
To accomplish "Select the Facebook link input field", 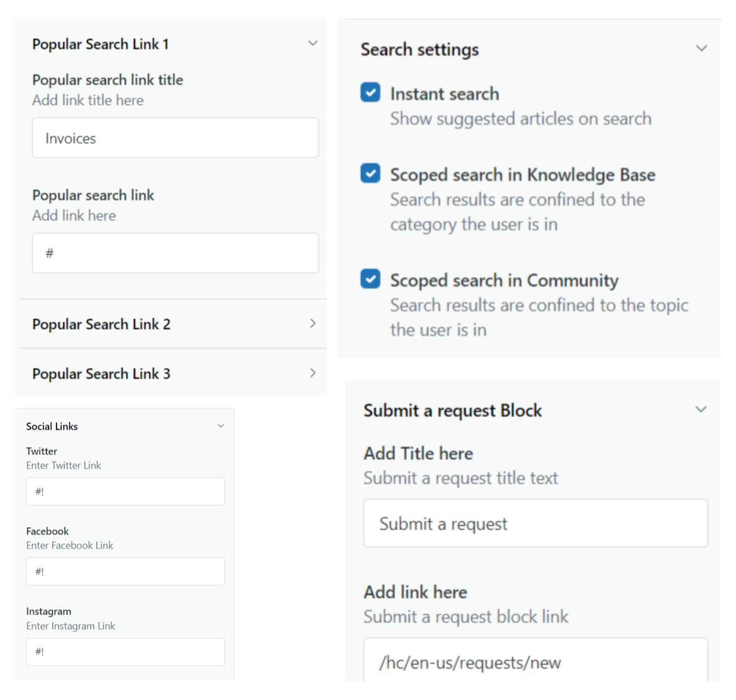I will coord(126,572).
